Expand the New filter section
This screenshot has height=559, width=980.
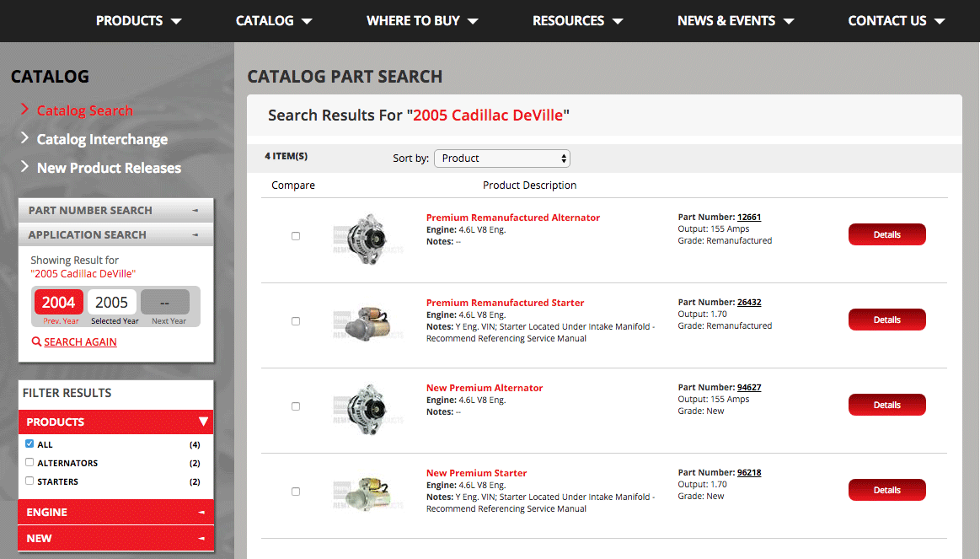click(115, 539)
